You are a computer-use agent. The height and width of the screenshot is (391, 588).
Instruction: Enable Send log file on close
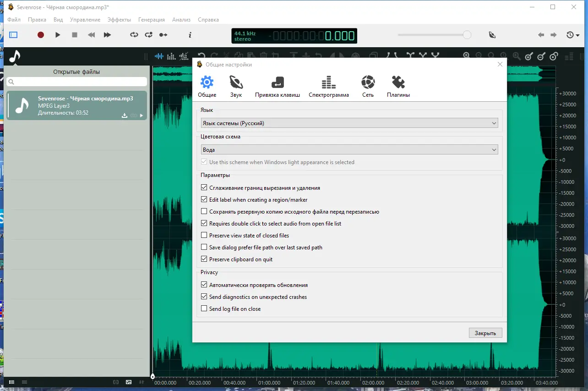pyautogui.click(x=204, y=309)
